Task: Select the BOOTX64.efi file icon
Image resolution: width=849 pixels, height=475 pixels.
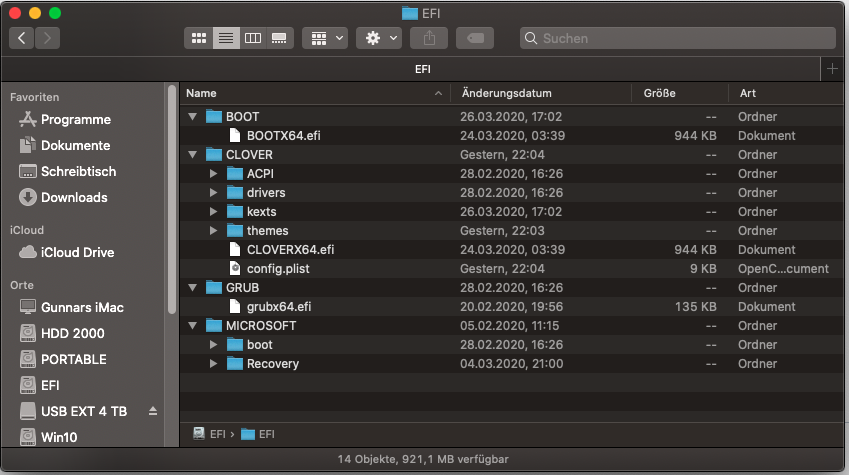Action: click(x=234, y=135)
